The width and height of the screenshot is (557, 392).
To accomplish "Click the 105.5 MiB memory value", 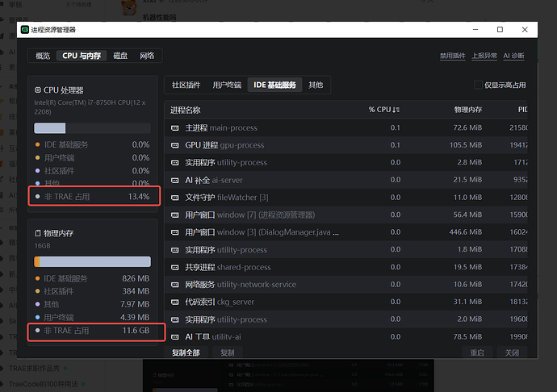I will click(x=466, y=145).
